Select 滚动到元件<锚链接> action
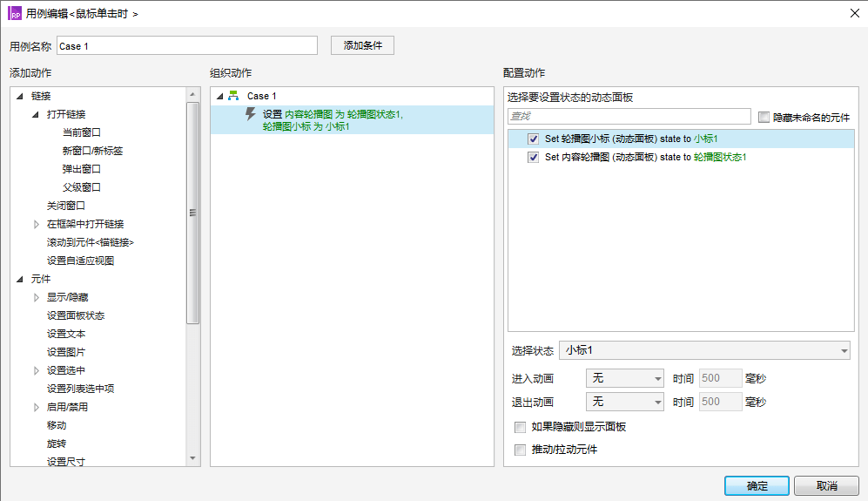This screenshot has width=868, height=501. point(91,242)
